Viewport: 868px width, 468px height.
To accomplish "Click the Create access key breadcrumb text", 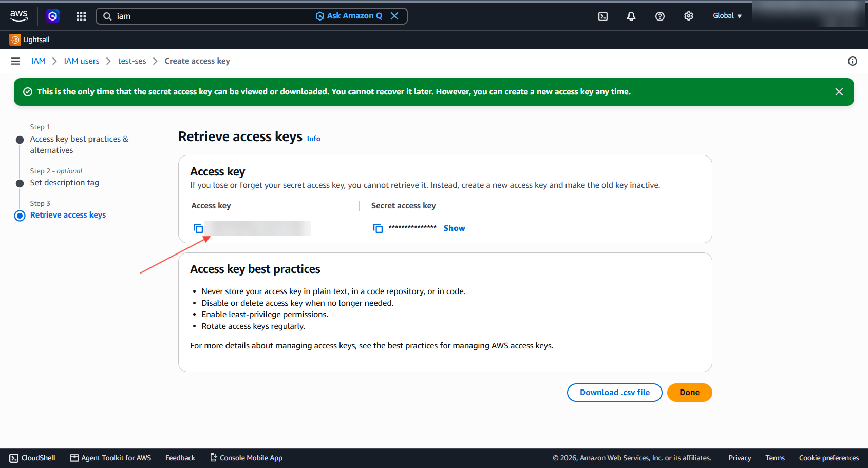I will [x=197, y=61].
